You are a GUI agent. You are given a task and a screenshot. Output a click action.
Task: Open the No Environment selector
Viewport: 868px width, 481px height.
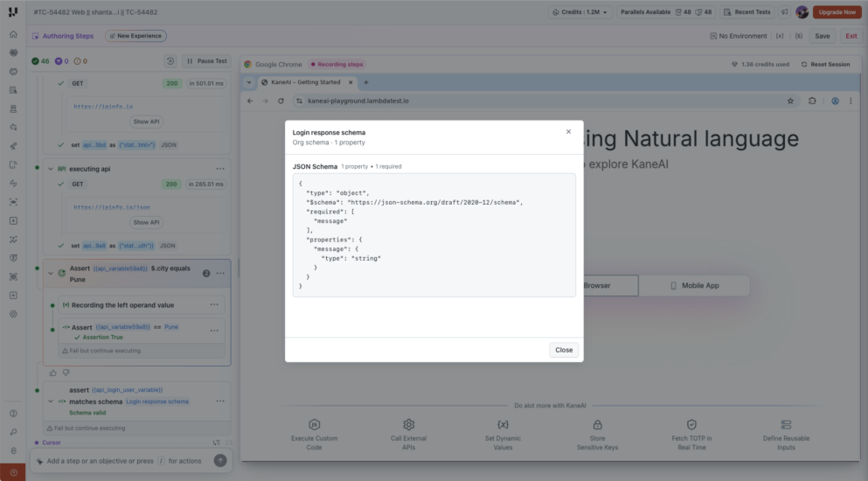click(x=739, y=36)
